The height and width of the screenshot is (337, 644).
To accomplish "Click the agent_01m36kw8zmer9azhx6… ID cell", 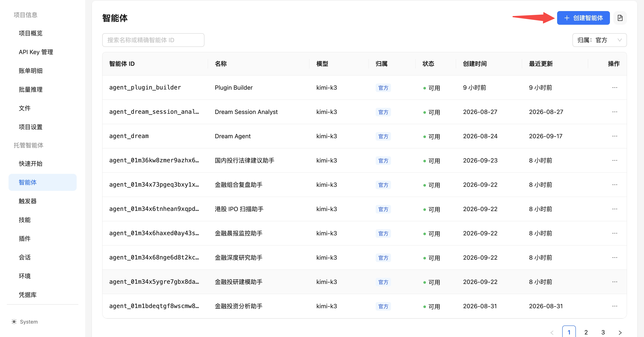I will (154, 160).
